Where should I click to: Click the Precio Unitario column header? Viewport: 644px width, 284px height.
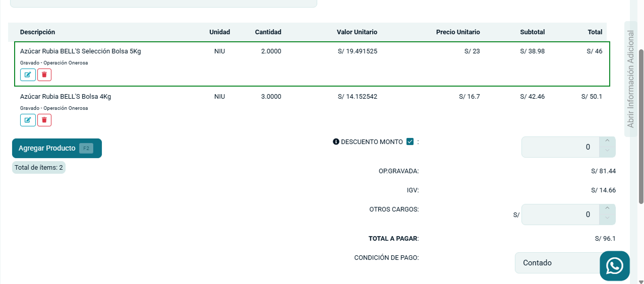pyautogui.click(x=458, y=32)
